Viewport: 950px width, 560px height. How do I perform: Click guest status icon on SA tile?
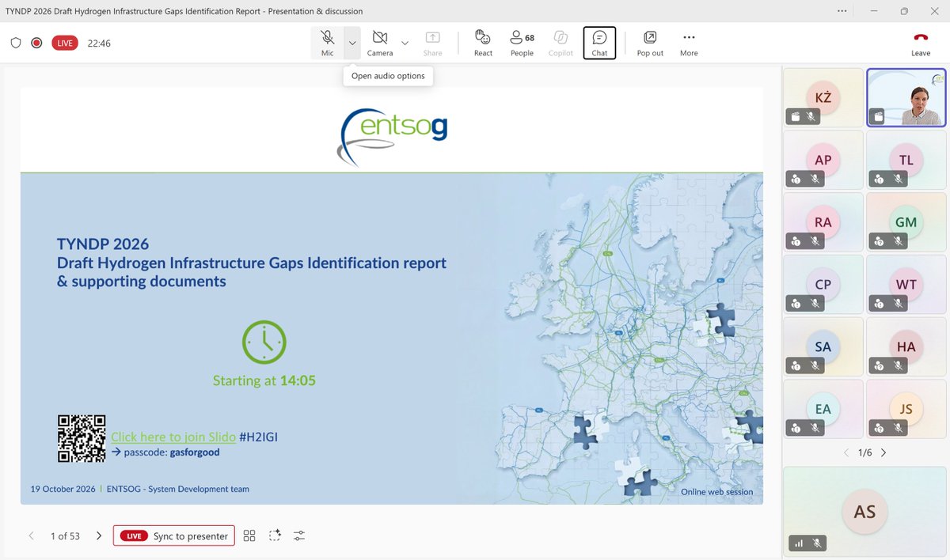point(795,365)
